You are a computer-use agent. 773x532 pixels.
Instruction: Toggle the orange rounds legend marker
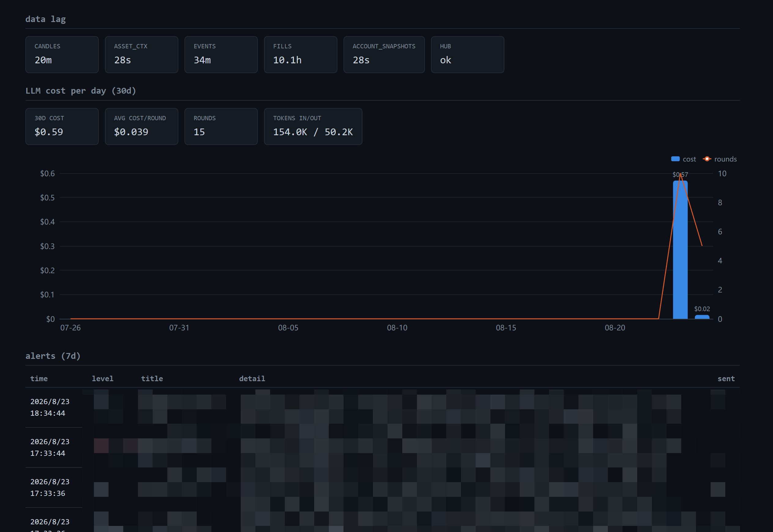pyautogui.click(x=707, y=159)
